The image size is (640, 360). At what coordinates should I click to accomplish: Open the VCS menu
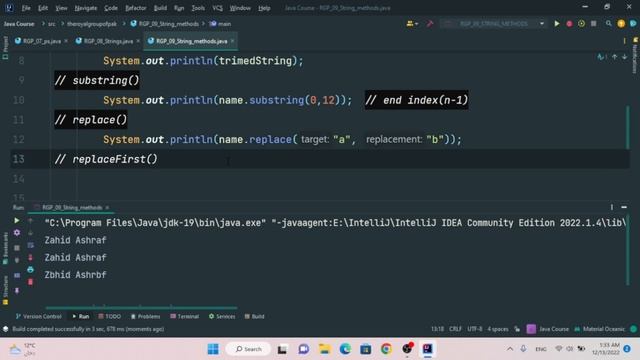pos(218,8)
